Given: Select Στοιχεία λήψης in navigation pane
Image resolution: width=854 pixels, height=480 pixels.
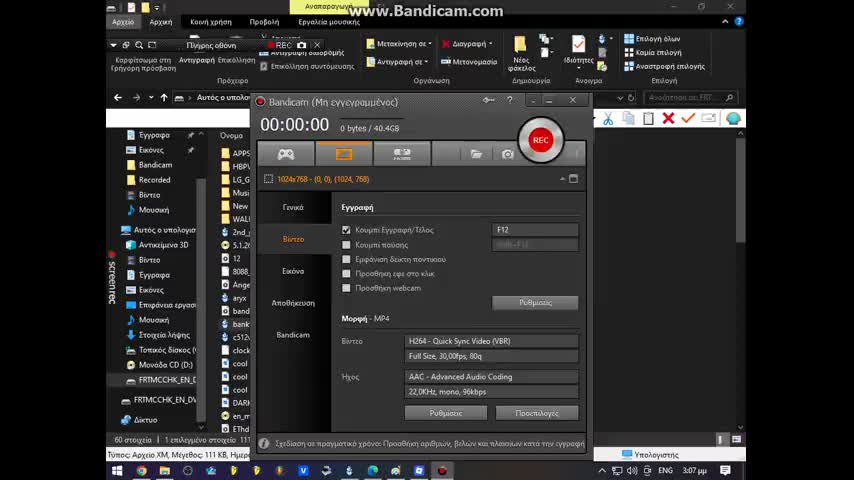Looking at the screenshot, I should pos(163,335).
